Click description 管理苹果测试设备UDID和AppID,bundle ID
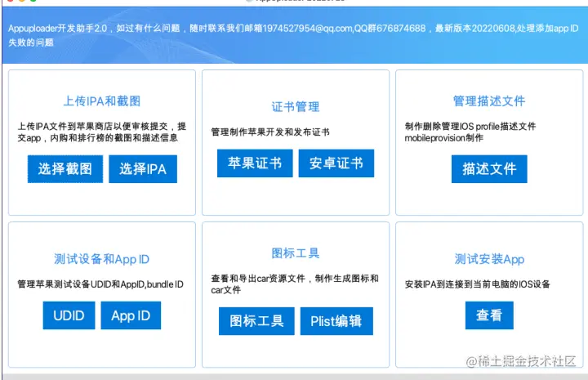Screen dimensions: 588x380 (100, 284)
